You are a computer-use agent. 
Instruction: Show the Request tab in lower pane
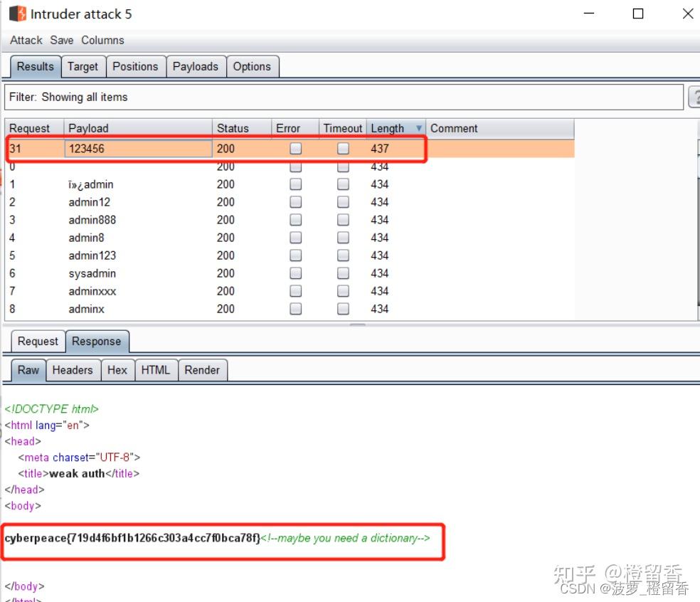click(38, 341)
